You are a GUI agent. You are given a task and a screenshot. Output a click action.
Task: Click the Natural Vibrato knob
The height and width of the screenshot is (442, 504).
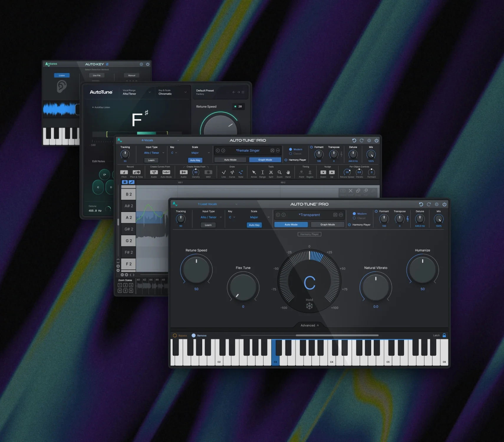click(x=375, y=287)
